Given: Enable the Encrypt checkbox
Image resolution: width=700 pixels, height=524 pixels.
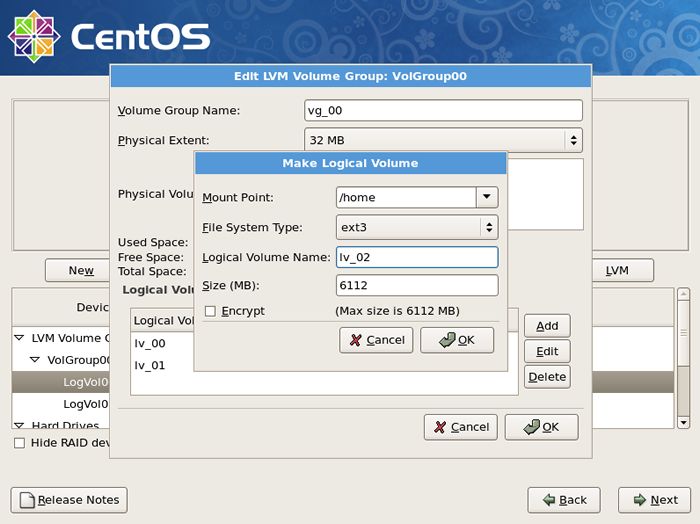Looking at the screenshot, I should tap(210, 311).
